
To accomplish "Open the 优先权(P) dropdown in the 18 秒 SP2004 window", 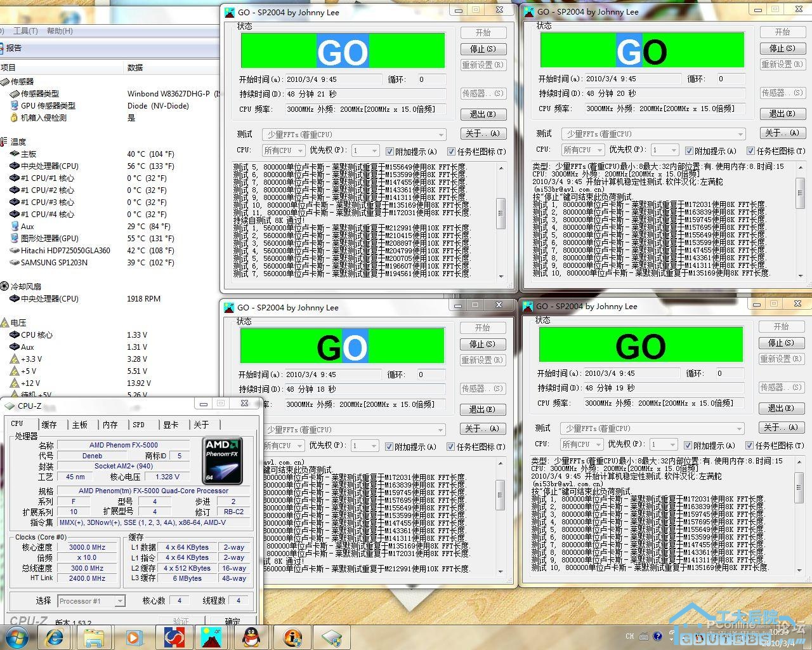I will pos(365,446).
